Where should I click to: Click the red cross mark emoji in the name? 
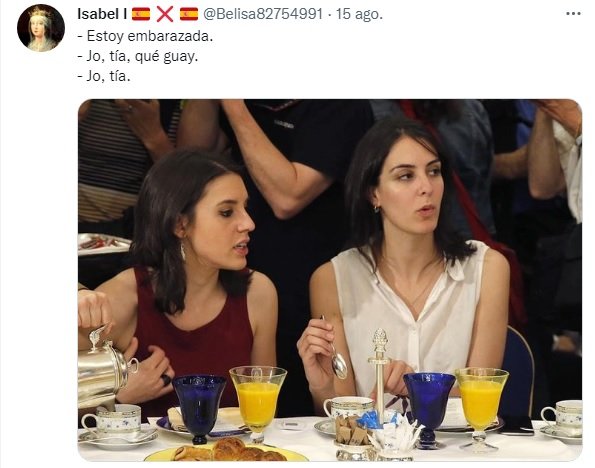coord(165,14)
